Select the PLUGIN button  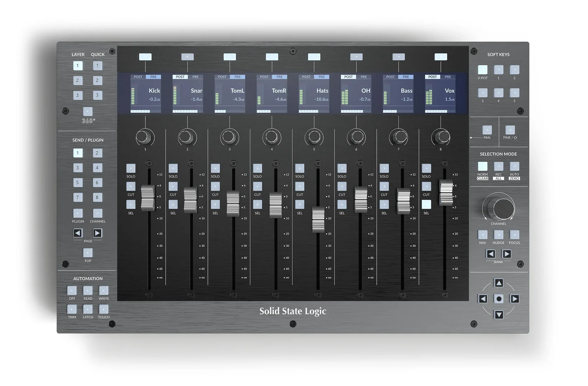tap(78, 213)
